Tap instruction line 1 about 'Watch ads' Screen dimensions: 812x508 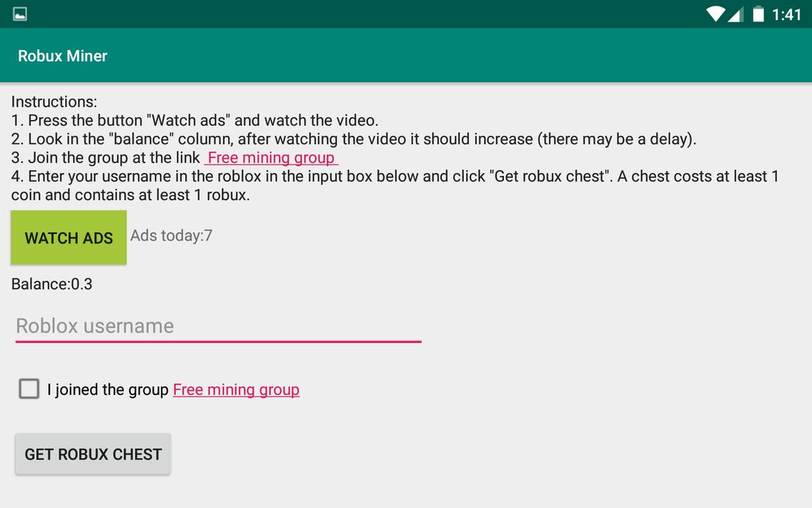(194, 120)
